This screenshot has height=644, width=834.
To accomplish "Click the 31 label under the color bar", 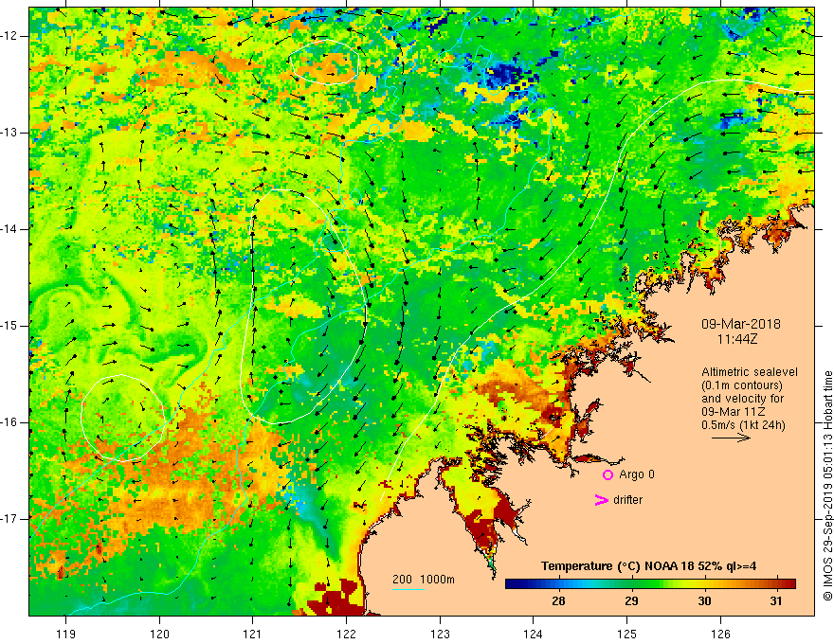I will [x=776, y=601].
